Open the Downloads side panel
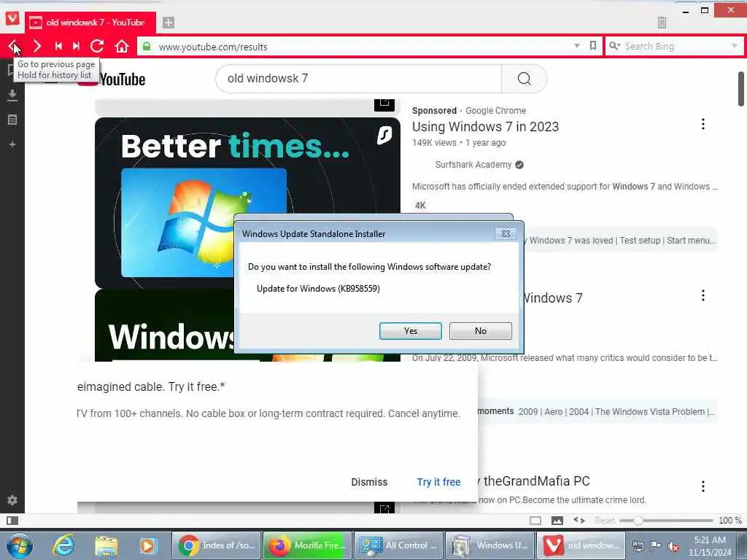The height and width of the screenshot is (560, 747). [12, 96]
